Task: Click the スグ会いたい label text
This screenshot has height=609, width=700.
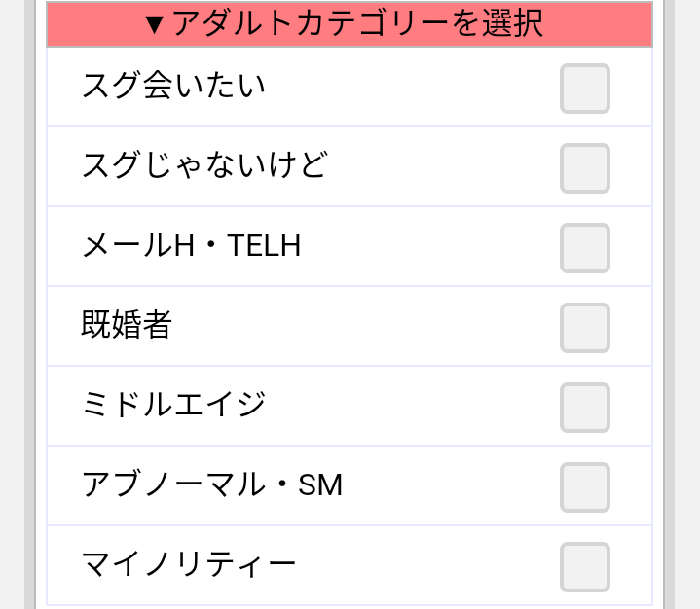Action: (173, 87)
